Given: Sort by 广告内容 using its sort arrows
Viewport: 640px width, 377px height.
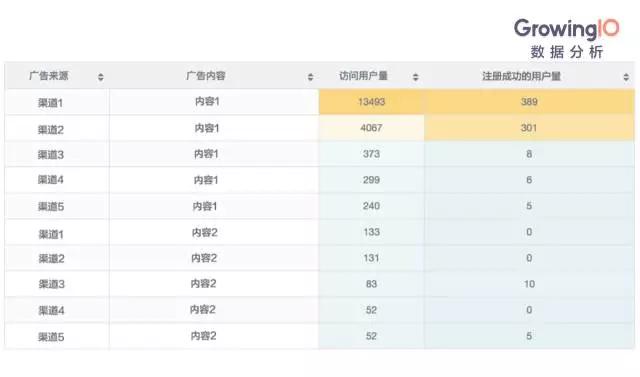Looking at the screenshot, I should (311, 77).
